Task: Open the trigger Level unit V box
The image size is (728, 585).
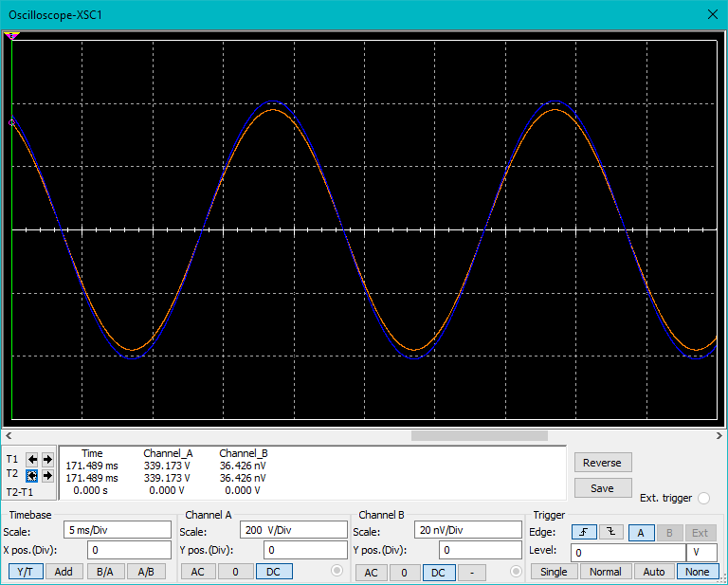Action: (701, 553)
